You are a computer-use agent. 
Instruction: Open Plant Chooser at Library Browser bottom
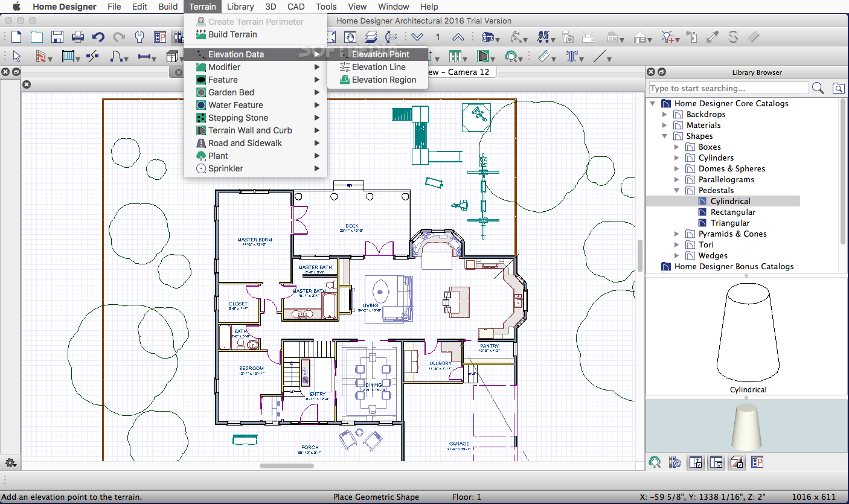(655, 462)
